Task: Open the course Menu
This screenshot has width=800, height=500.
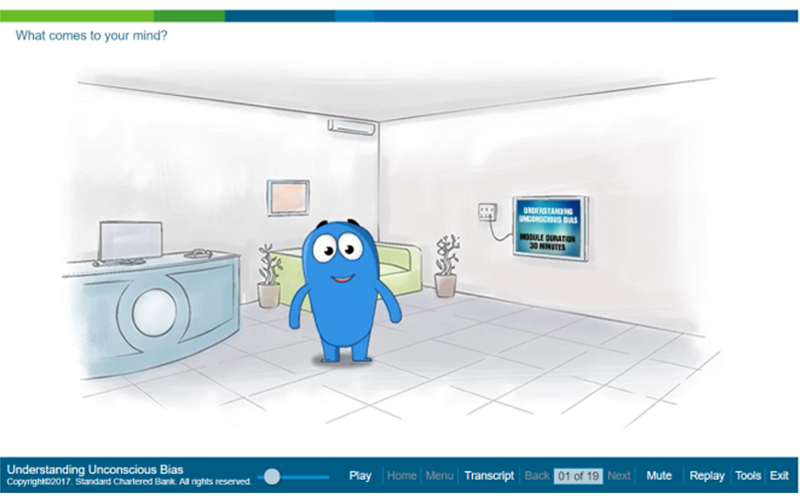Action: pyautogui.click(x=440, y=476)
